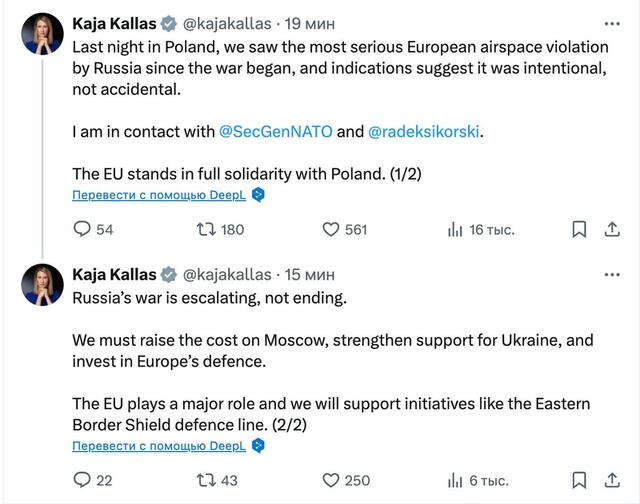View analytics of the first tweet
Screen dimensions: 640x504
pos(456,230)
